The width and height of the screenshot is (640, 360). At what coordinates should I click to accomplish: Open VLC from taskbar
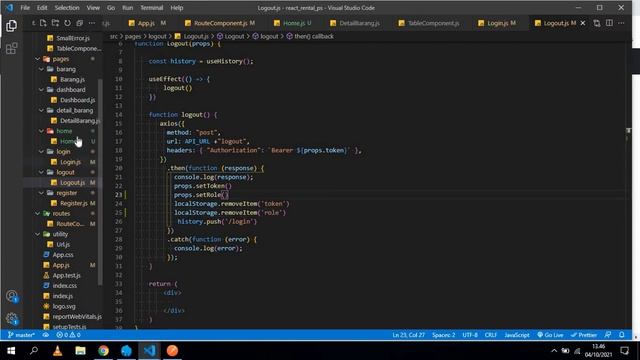point(58,351)
